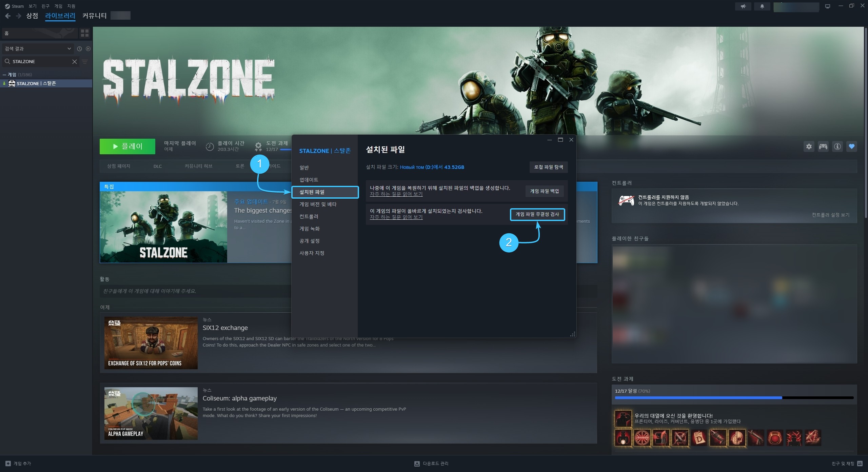Show game info via the info icon

(x=837, y=146)
